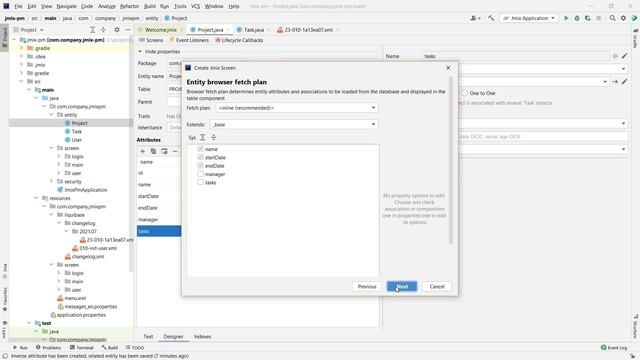Select menu.xml in project tree

[72, 298]
